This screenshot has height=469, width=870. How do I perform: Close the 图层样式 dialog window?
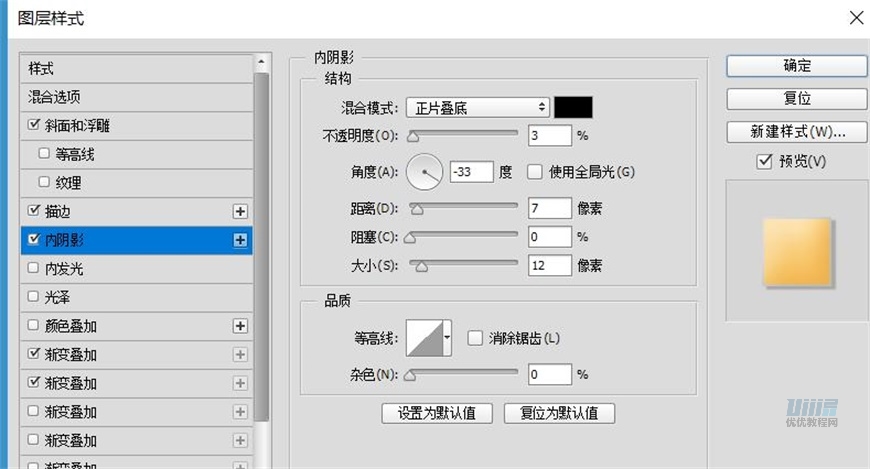[x=855, y=17]
